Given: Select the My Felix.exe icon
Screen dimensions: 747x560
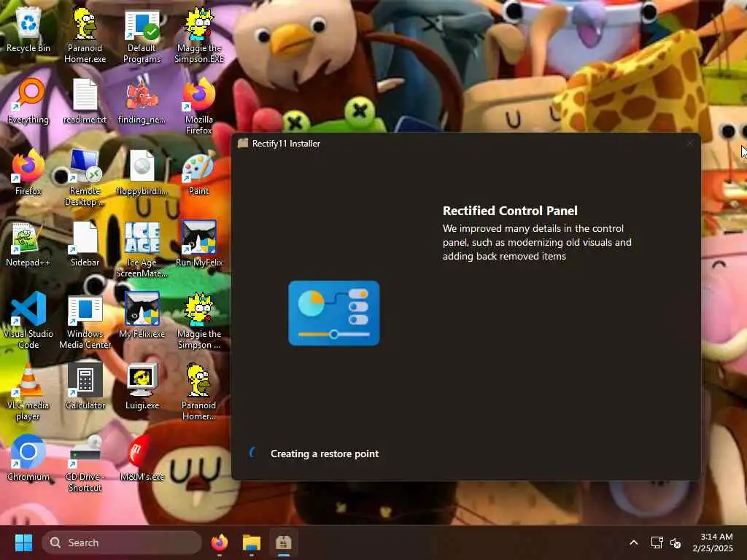Looking at the screenshot, I should 142,315.
